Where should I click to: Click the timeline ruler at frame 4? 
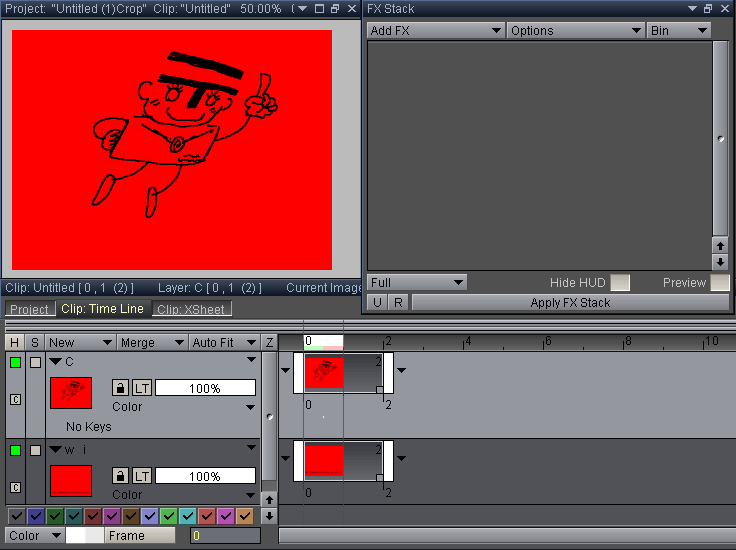pos(464,342)
